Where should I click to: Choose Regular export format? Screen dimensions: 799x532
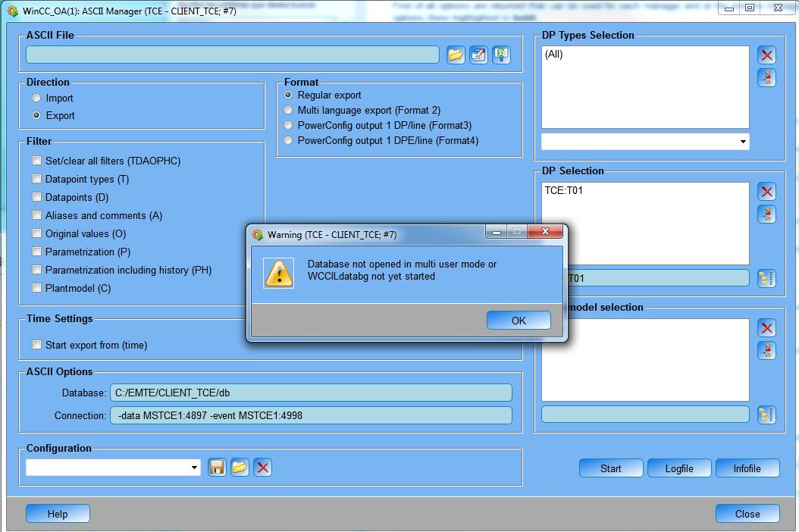coord(288,95)
